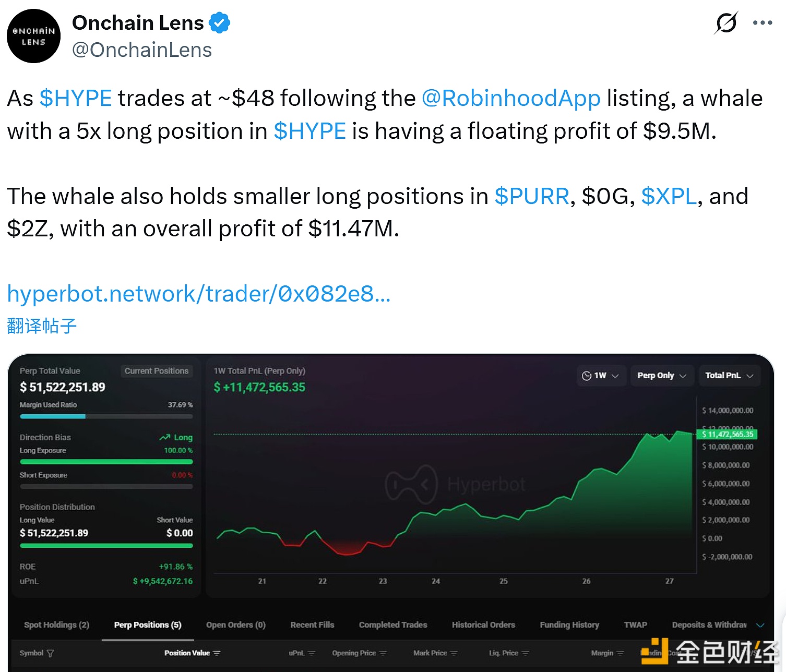786x672 pixels.
Task: Open the three-dot more options menu
Action: coord(762,23)
